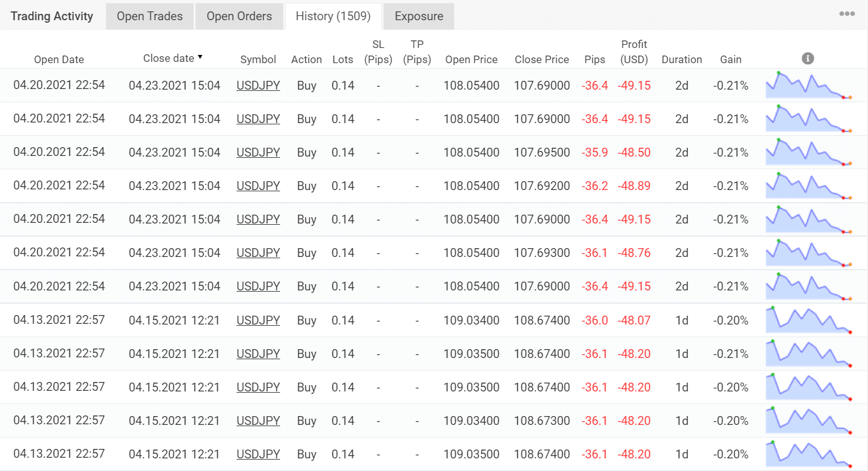This screenshot has width=868, height=471.
Task: Select the History (1509) tab
Action: tap(332, 16)
